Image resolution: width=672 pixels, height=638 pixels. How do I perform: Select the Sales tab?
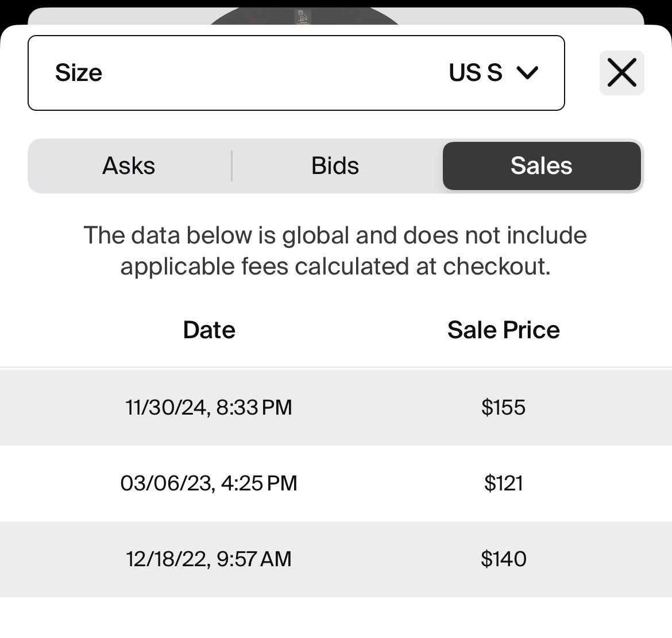pyautogui.click(x=542, y=166)
